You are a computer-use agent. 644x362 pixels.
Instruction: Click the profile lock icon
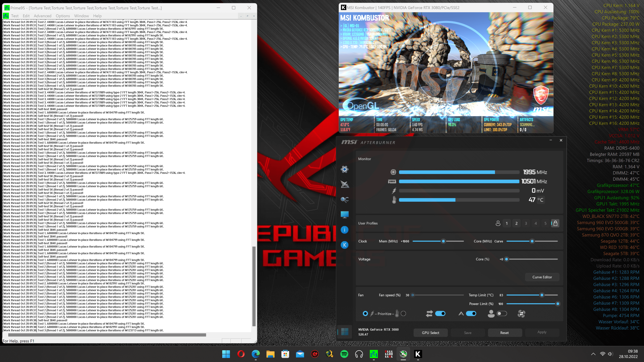(555, 223)
